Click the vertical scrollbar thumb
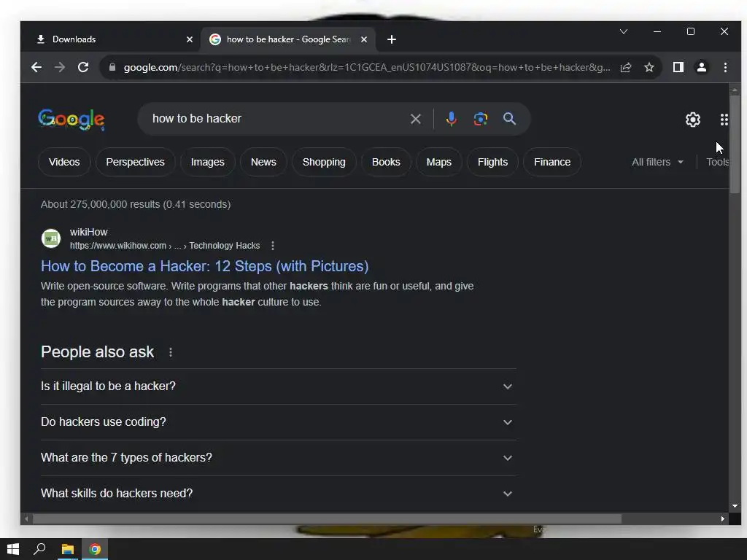This screenshot has height=560, width=747. tap(735, 144)
